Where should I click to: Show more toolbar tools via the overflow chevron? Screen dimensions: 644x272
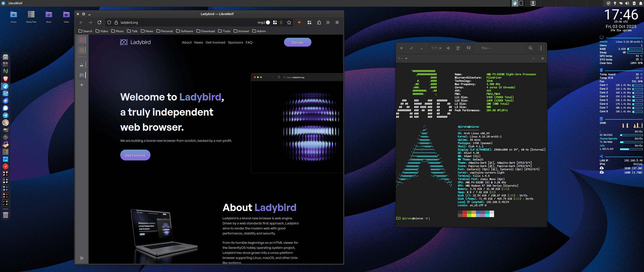pyautogui.click(x=328, y=22)
